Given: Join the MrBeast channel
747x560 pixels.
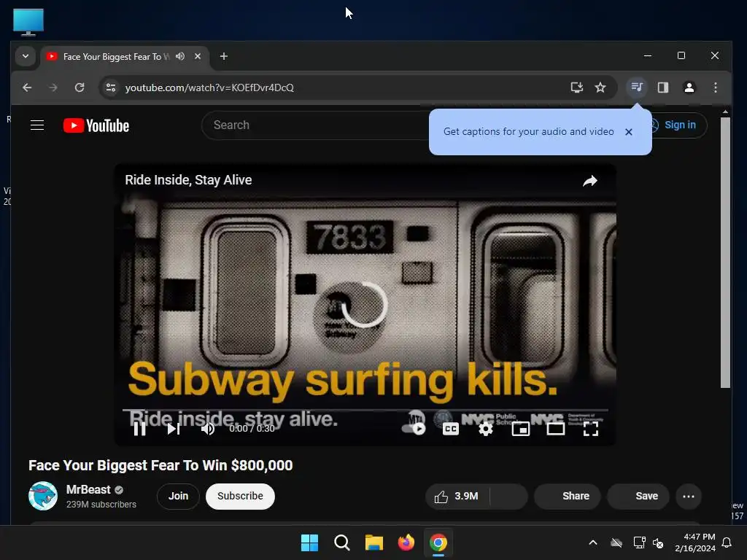Looking at the screenshot, I should (178, 496).
